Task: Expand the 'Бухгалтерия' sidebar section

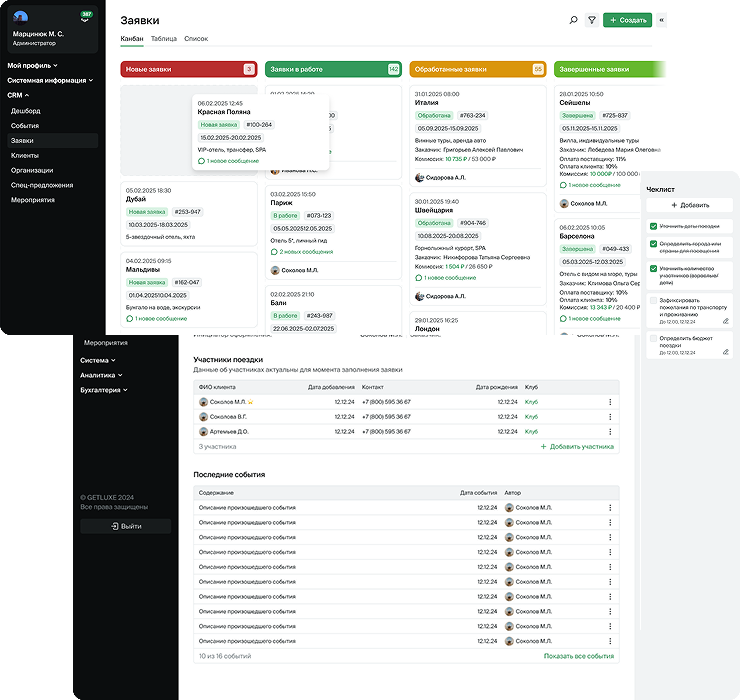Action: point(104,390)
